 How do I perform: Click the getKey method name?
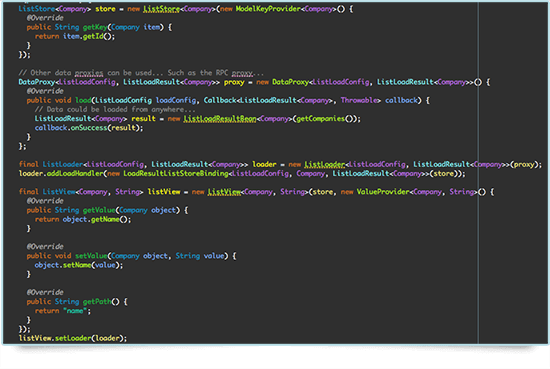tap(95, 27)
